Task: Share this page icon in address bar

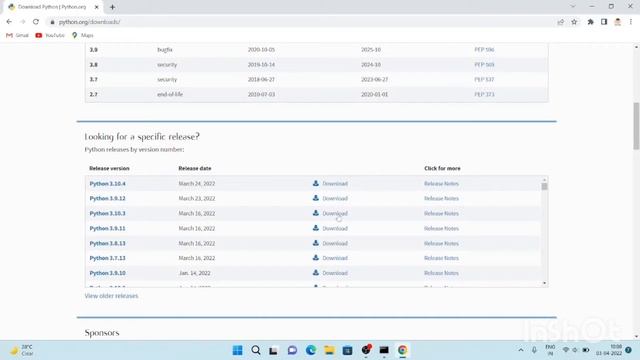Action: pos(560,22)
